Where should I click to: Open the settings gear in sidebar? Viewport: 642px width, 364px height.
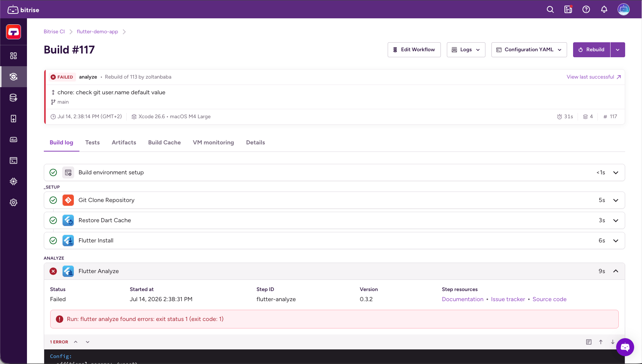tap(13, 202)
